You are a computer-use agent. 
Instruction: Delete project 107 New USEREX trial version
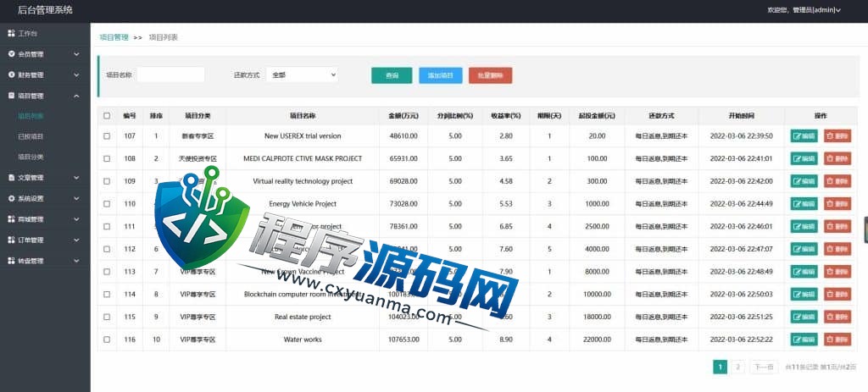(x=837, y=136)
